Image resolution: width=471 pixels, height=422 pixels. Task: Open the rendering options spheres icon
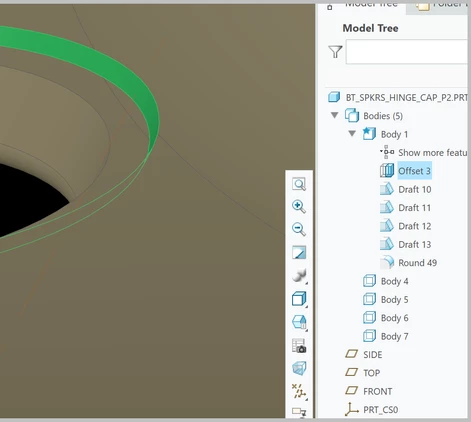[299, 276]
